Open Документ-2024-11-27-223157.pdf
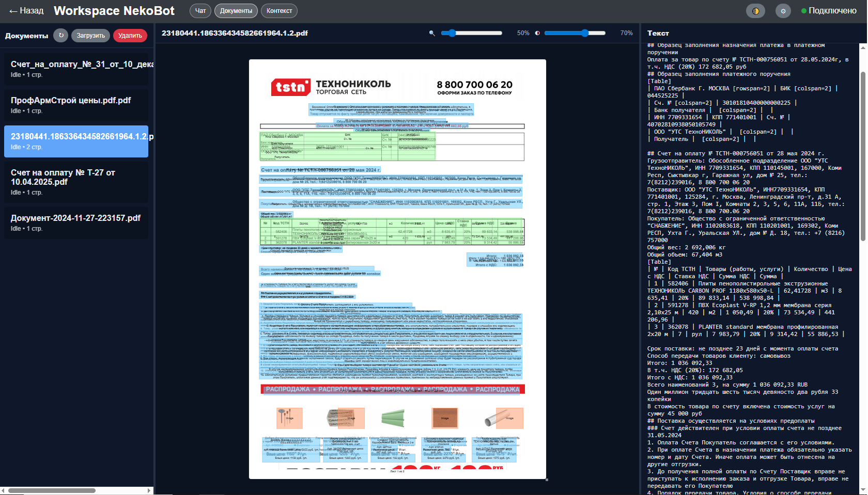 tap(76, 222)
